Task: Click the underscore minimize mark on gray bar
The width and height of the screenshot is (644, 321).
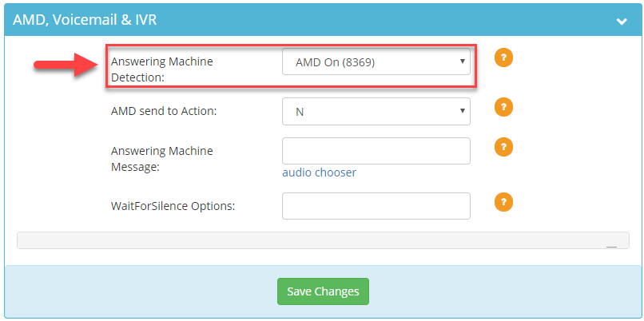Action: point(611,246)
